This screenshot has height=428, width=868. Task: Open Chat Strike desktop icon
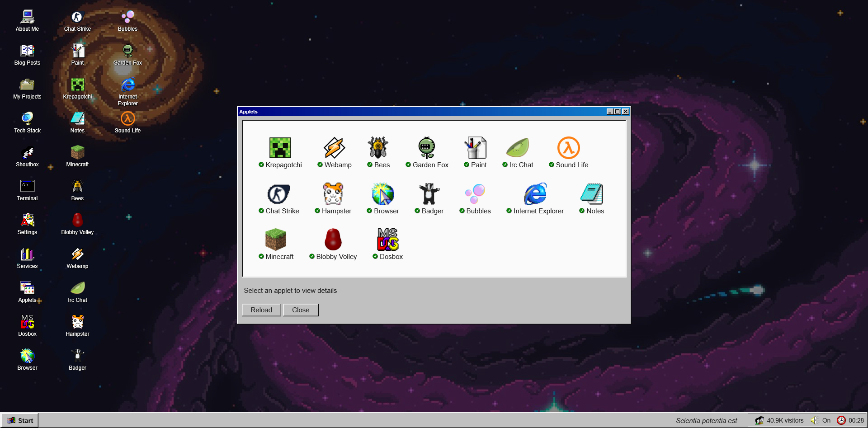pyautogui.click(x=77, y=21)
